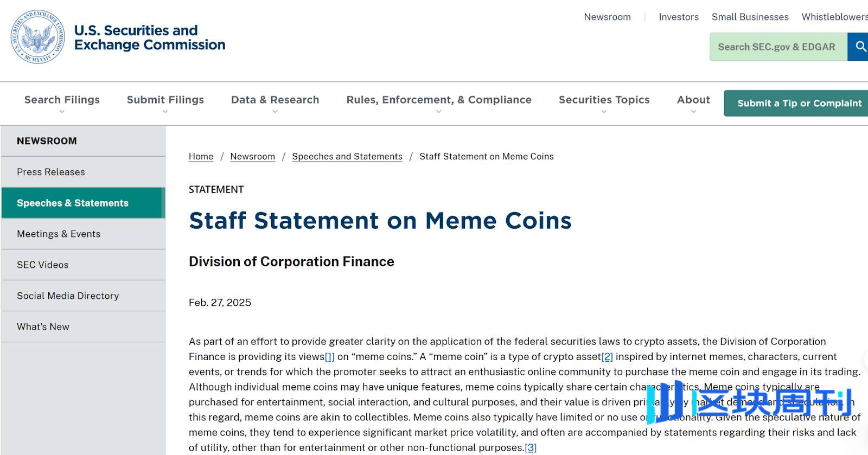868x455 pixels.
Task: Open the Newsroom link in top bar
Action: point(607,17)
